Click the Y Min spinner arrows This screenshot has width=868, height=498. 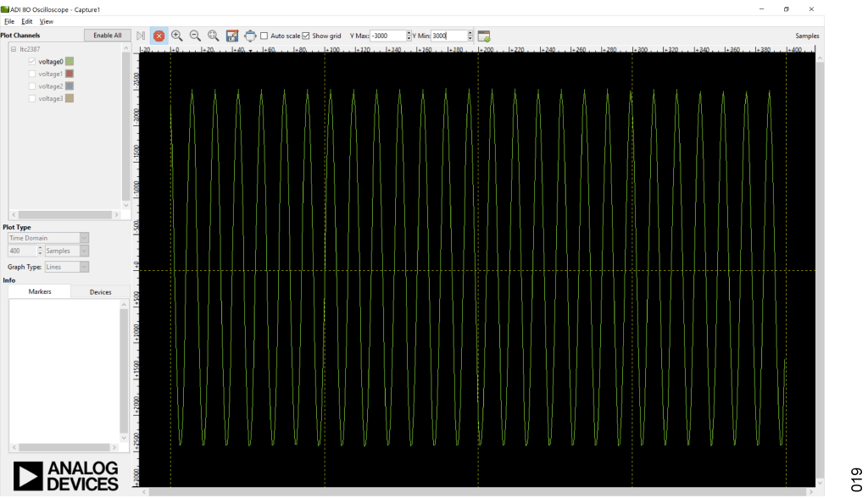pyautogui.click(x=470, y=36)
